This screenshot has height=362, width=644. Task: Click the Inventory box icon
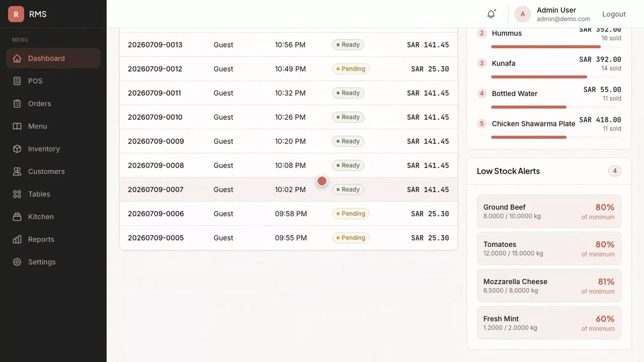pos(17,149)
